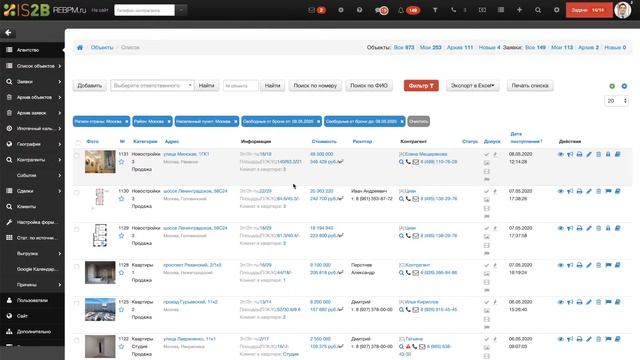Viewport: 640px width, 360px height.
Task: Open the blue gear table settings icon
Action: tap(624, 86)
